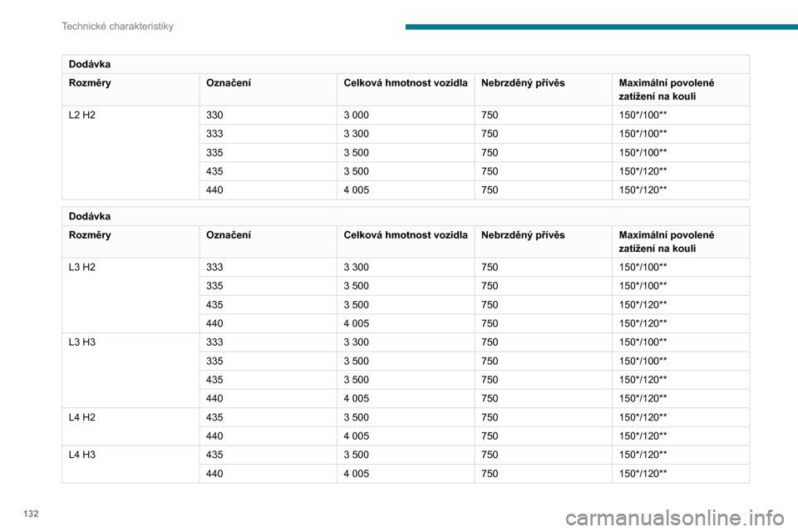Click "Označení" header in the L2 H2 table
The width and height of the screenshot is (798, 532).
(x=229, y=83)
